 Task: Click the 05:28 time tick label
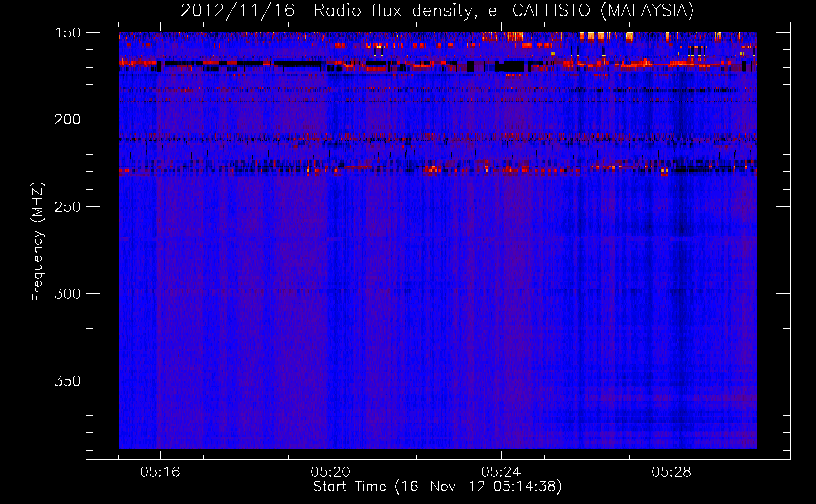672,472
